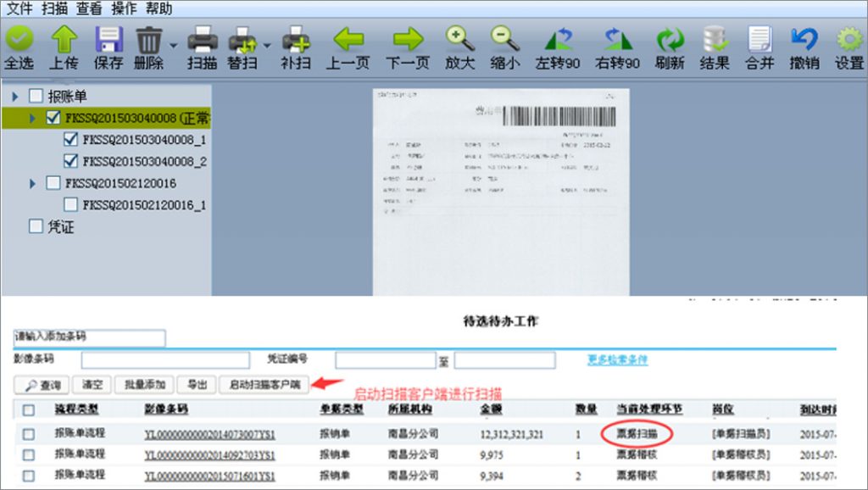Open the 帮助 menu
This screenshot has width=868, height=490.
coord(159,9)
